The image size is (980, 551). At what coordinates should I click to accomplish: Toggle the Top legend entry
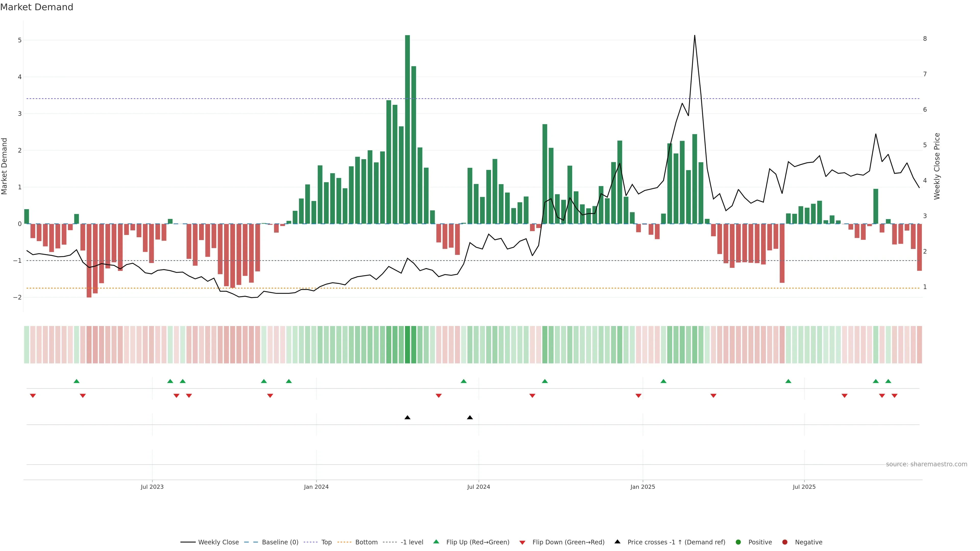[326, 542]
